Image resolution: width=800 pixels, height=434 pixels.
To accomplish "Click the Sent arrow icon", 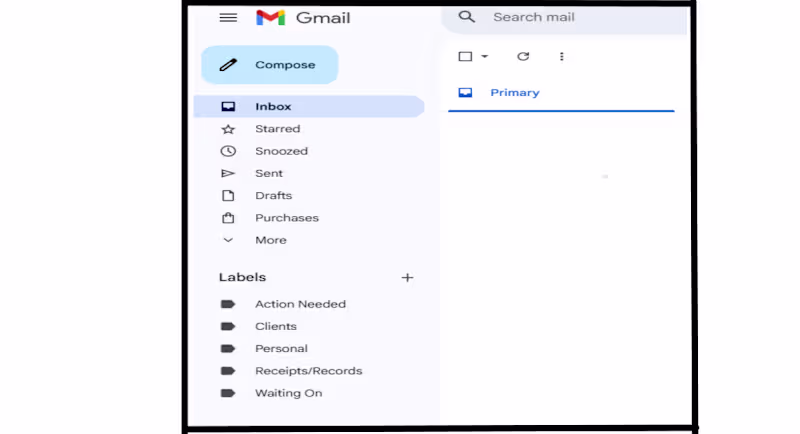I will click(x=228, y=173).
